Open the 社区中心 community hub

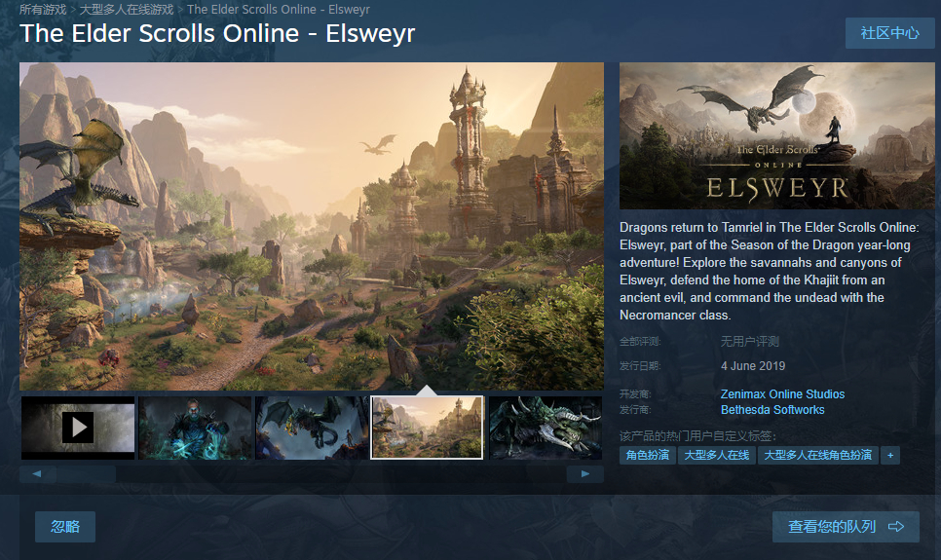pos(890,33)
